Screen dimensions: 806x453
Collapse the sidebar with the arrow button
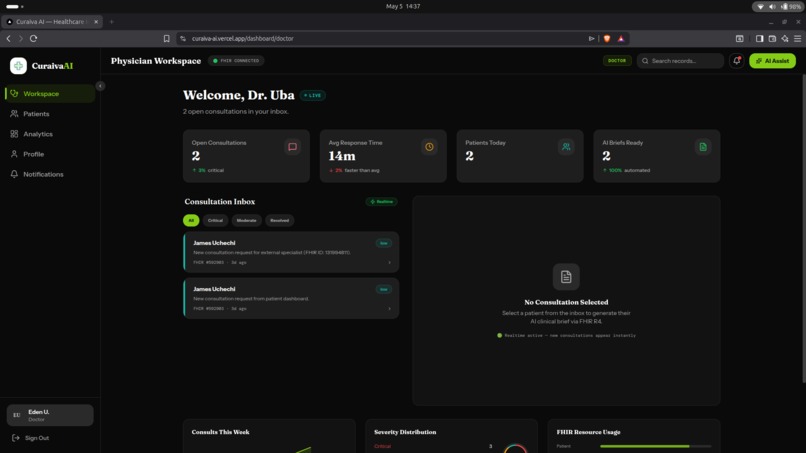[x=100, y=86]
